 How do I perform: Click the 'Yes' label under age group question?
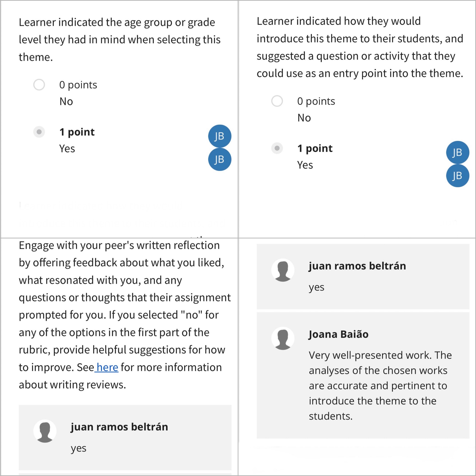(x=67, y=149)
